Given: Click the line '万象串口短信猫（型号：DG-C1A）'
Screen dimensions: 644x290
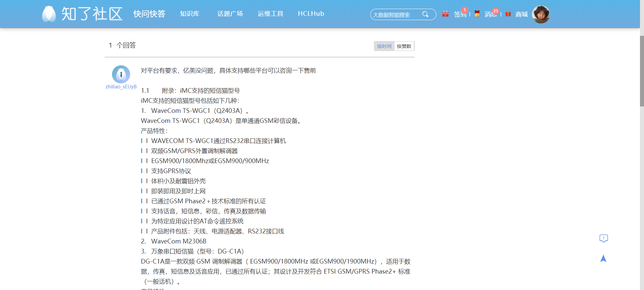Looking at the screenshot, I should [x=198, y=251].
